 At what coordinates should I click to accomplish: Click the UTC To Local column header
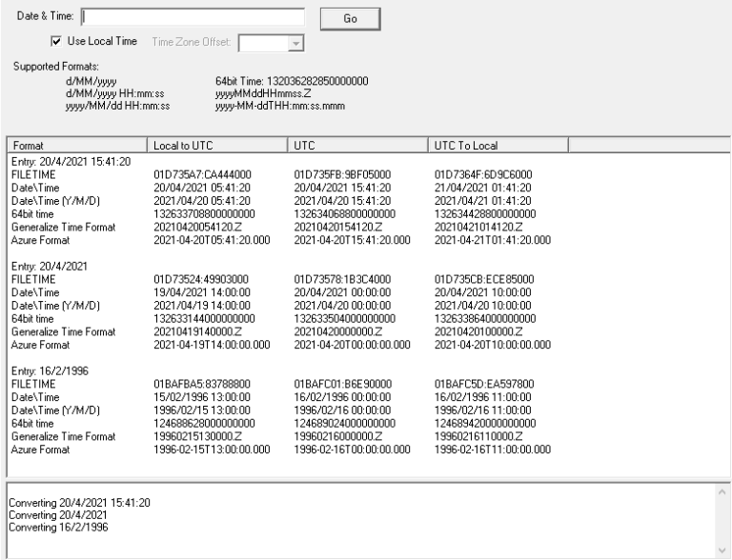click(x=498, y=146)
